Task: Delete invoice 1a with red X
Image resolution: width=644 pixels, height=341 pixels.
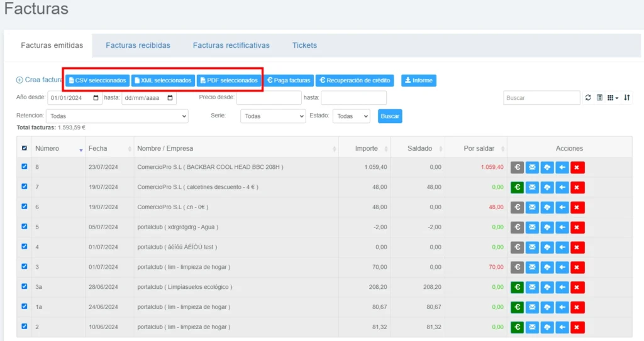Action: click(577, 307)
